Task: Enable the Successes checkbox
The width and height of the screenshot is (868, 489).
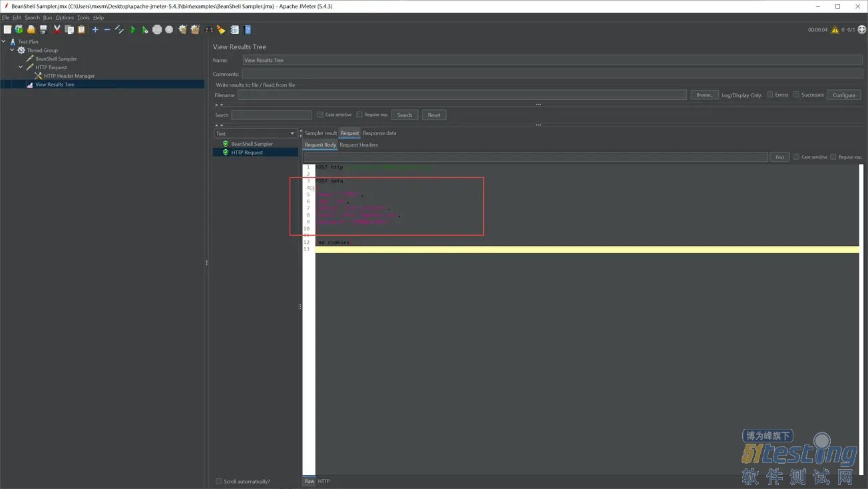Action: [x=796, y=95]
